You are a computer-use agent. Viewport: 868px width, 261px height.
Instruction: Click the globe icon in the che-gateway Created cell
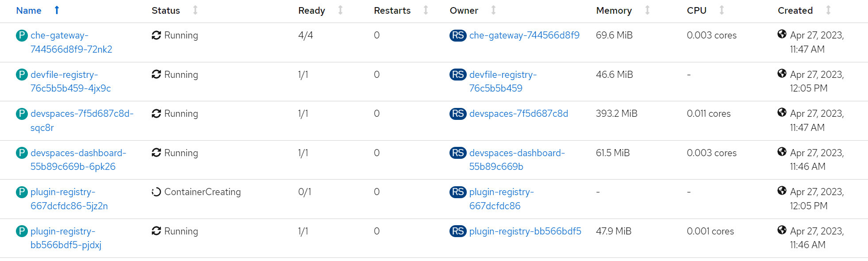pos(782,34)
